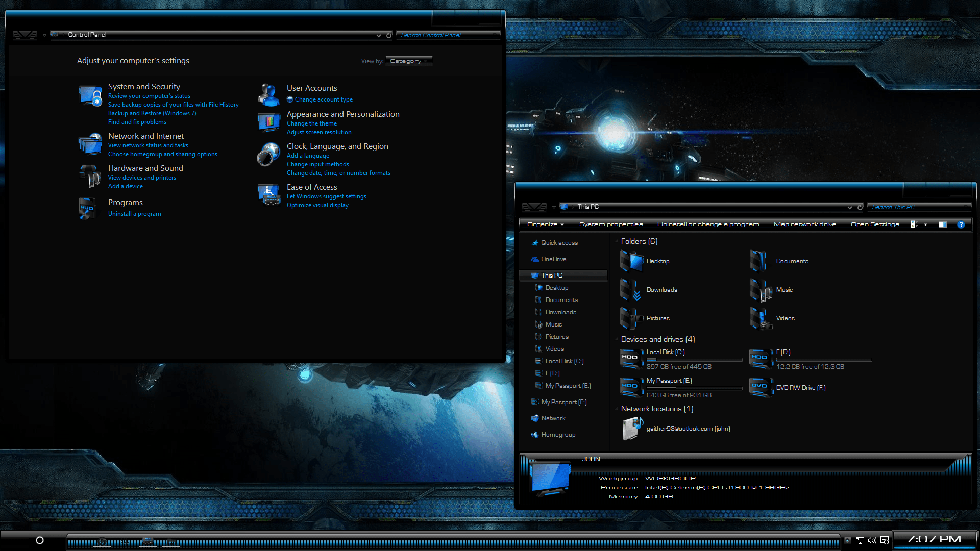Click the Local Disk (C:) usage bar
The image size is (980, 551).
click(694, 360)
